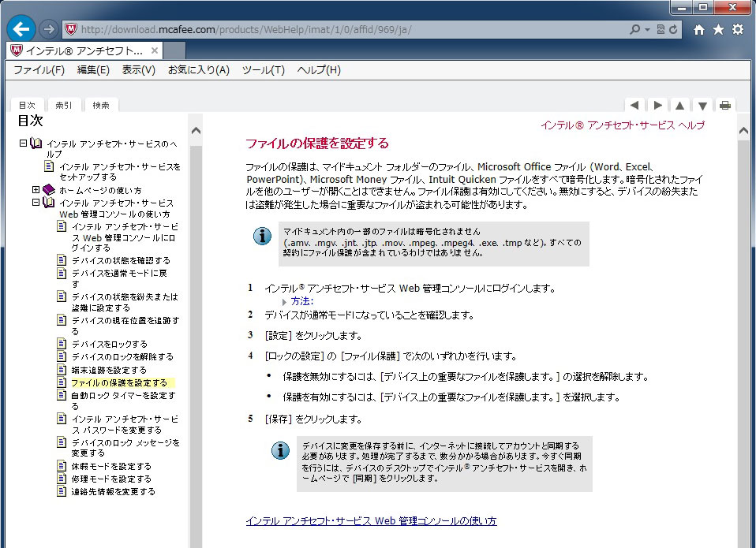
Task: Go to previous help topic arrow
Action: [x=634, y=105]
